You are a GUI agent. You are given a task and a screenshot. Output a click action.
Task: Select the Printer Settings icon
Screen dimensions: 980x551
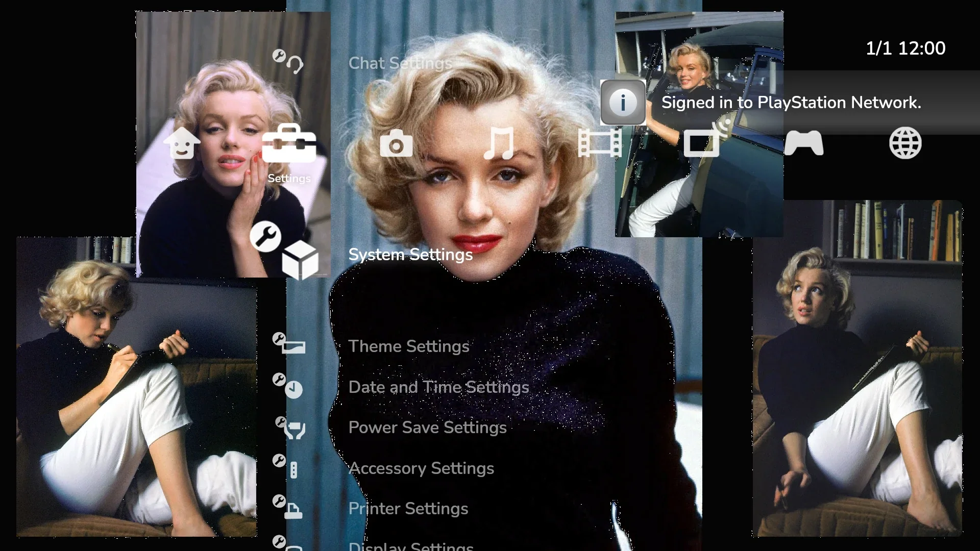(287, 507)
